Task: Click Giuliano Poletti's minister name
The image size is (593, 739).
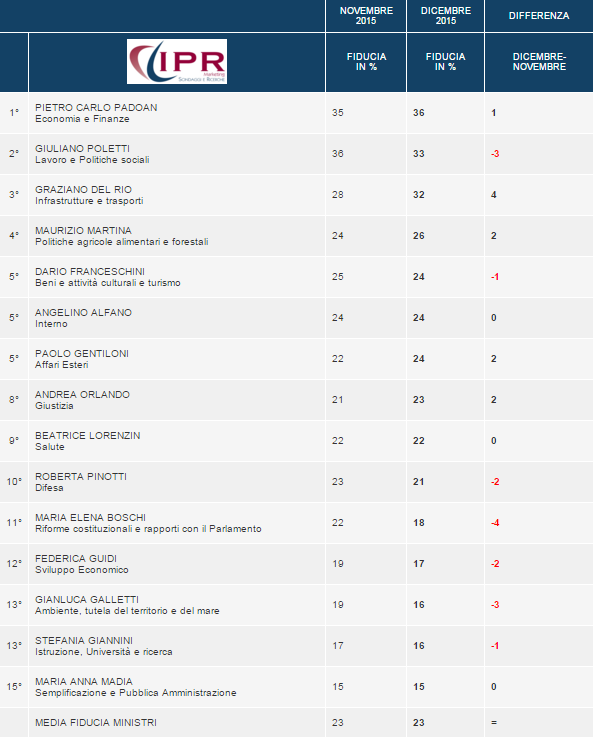Action: 82,148
